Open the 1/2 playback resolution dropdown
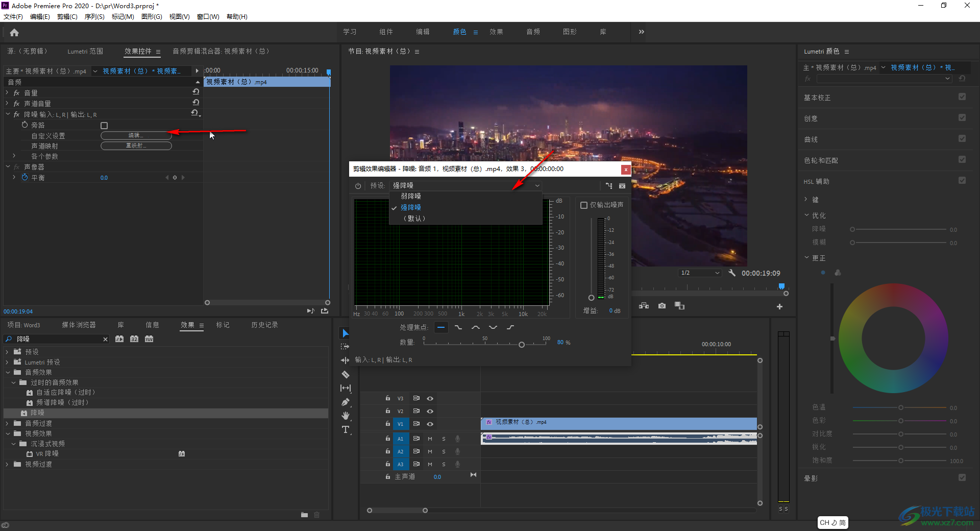This screenshot has width=980, height=531. [700, 273]
